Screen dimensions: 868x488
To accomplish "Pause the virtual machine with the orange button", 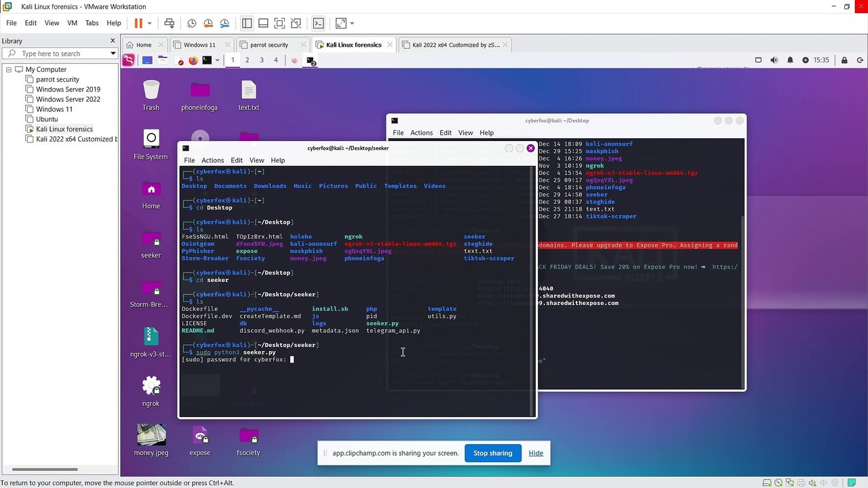I will coord(138,23).
